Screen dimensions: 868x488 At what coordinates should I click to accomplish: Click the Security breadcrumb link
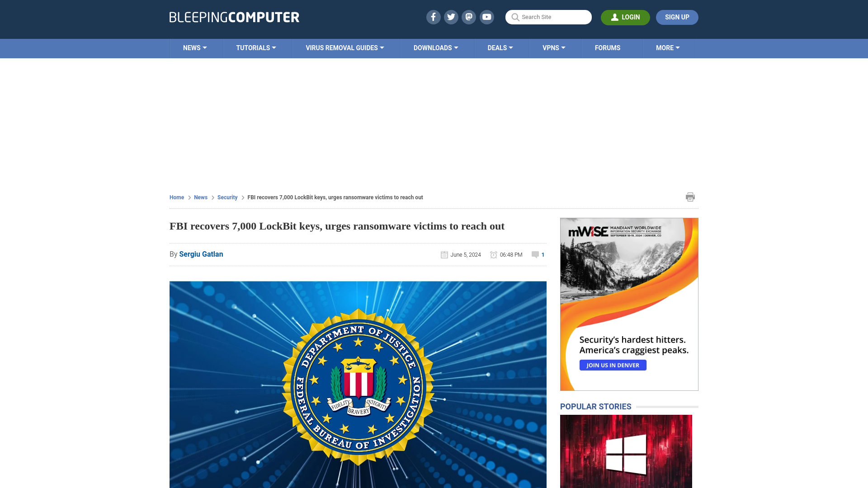pyautogui.click(x=227, y=197)
